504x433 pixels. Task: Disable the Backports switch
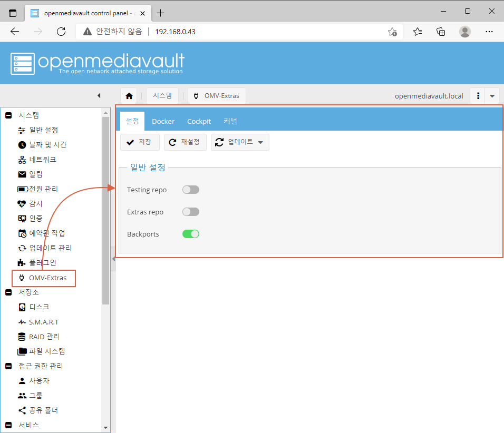tap(191, 234)
